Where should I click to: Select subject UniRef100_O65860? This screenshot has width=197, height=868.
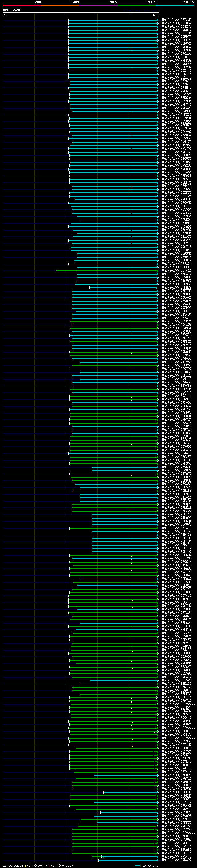176,121
